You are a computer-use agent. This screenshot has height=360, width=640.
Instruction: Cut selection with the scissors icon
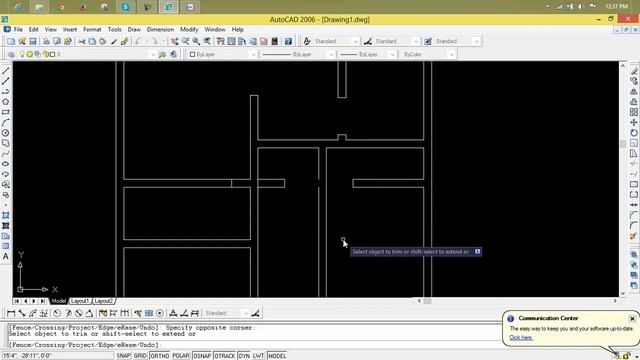point(82,41)
